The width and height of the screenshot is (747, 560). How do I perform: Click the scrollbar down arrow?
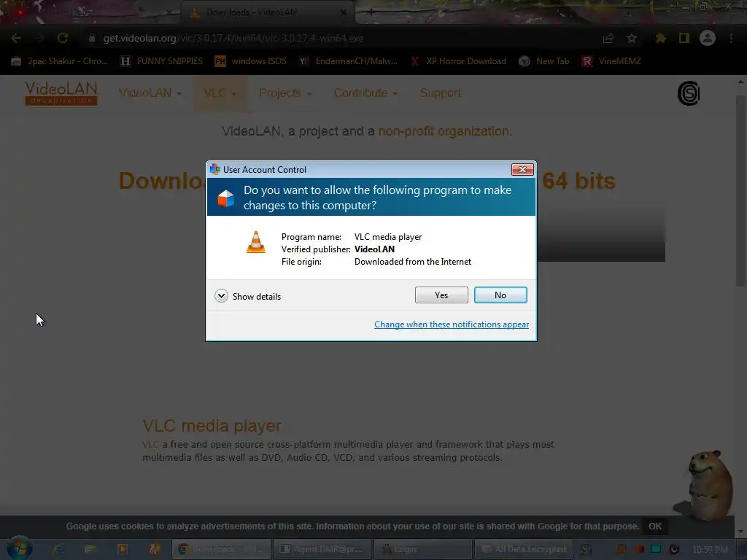point(740,532)
